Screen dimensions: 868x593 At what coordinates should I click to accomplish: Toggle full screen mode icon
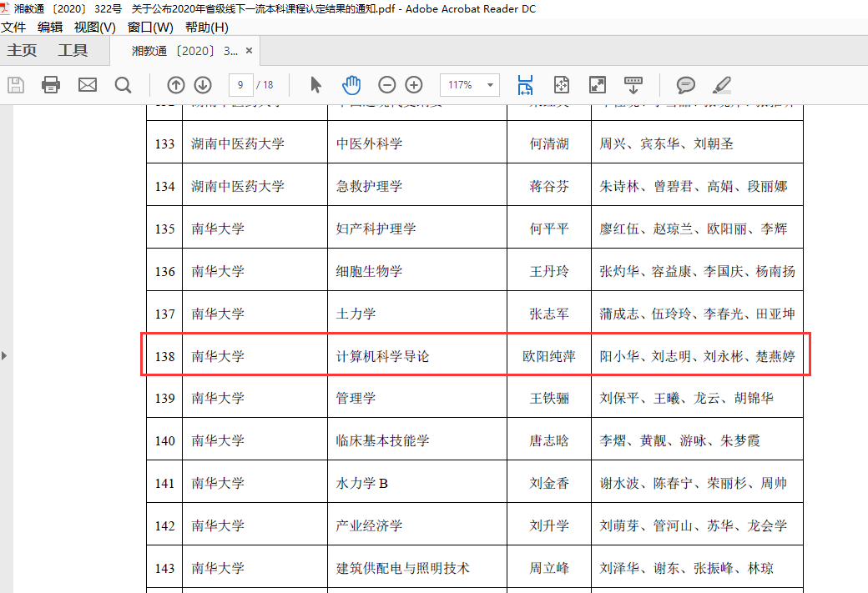coord(598,84)
